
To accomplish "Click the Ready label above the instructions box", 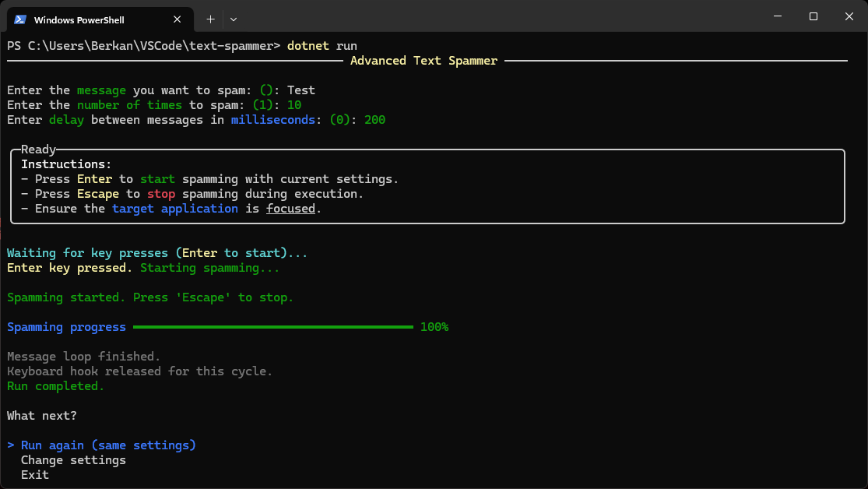I will [37, 149].
